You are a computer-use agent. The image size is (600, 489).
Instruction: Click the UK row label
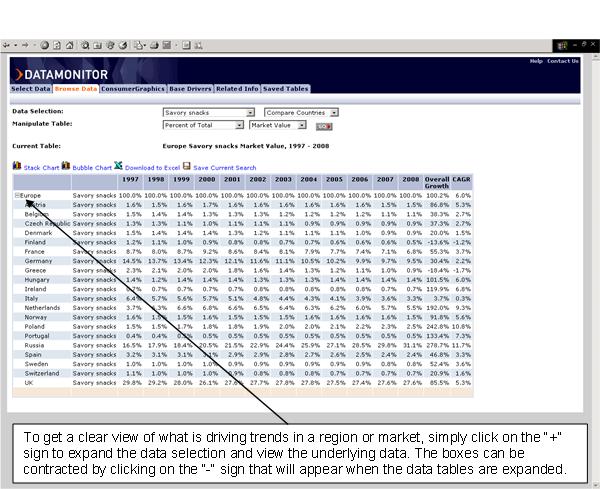coord(29,383)
